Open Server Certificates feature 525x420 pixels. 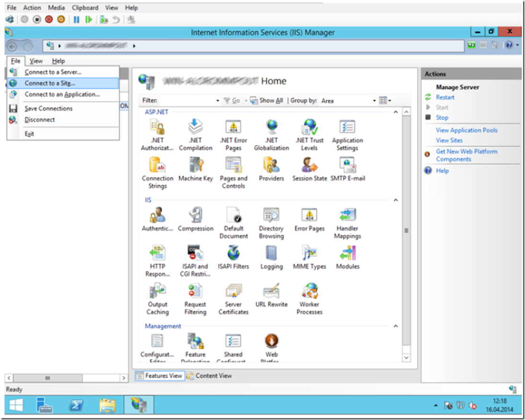(x=233, y=299)
